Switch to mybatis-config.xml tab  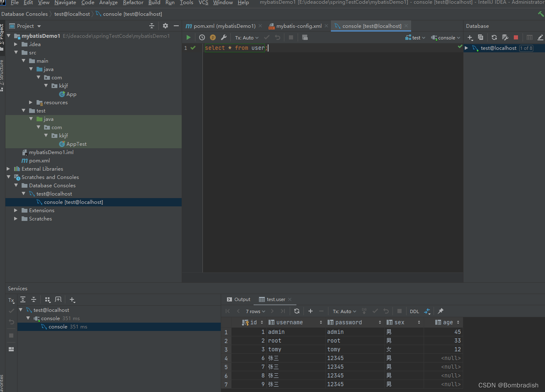pyautogui.click(x=299, y=26)
